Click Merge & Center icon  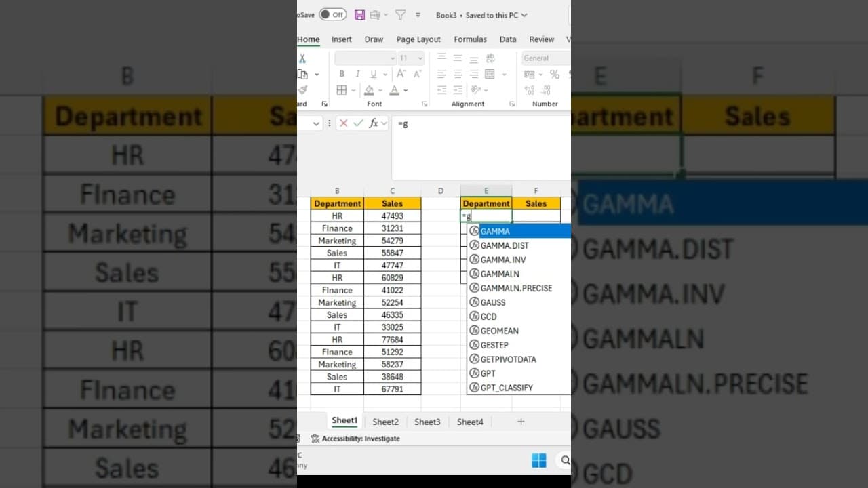point(490,74)
